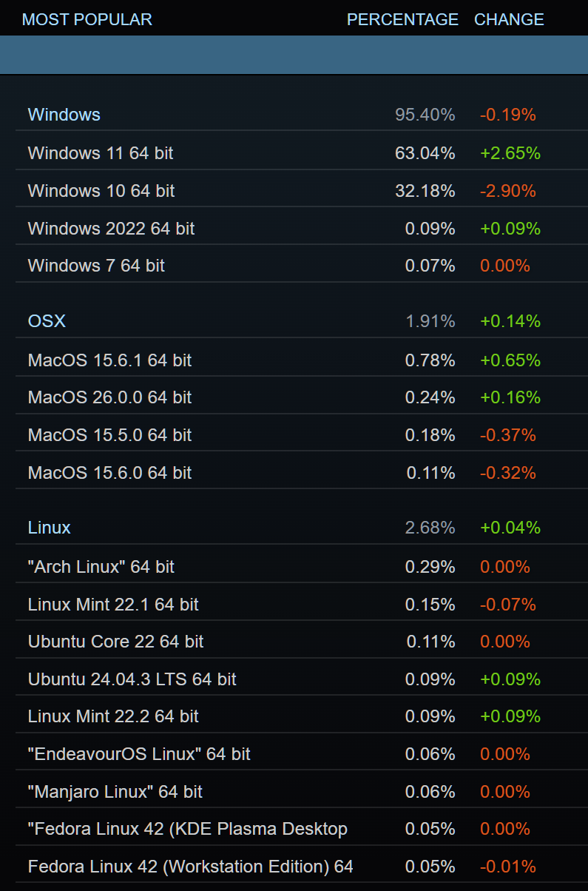The height and width of the screenshot is (891, 588).
Task: Select the MacOS 26.0.0 64 bit row
Action: coord(109,397)
